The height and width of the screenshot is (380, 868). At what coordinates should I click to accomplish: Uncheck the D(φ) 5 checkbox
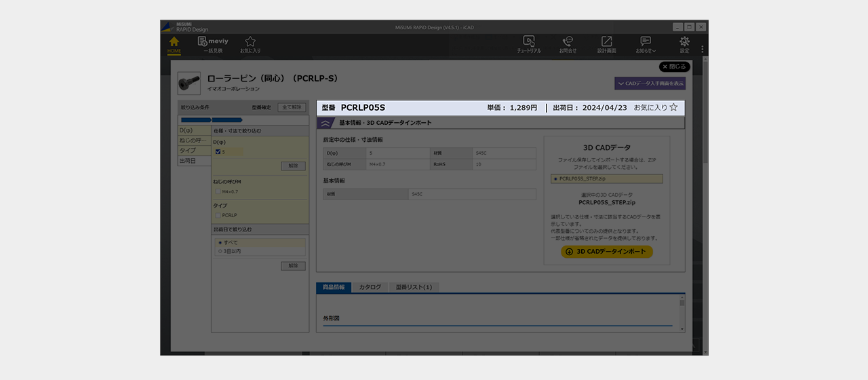218,152
